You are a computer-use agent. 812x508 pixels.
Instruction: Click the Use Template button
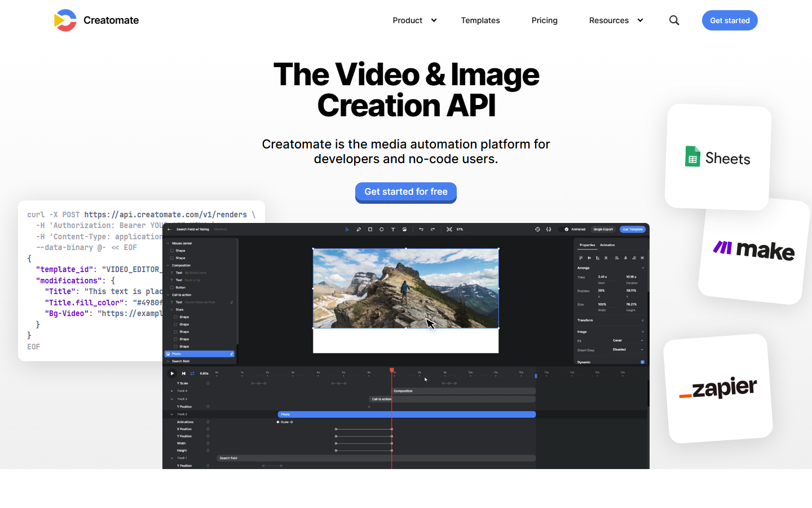click(633, 230)
